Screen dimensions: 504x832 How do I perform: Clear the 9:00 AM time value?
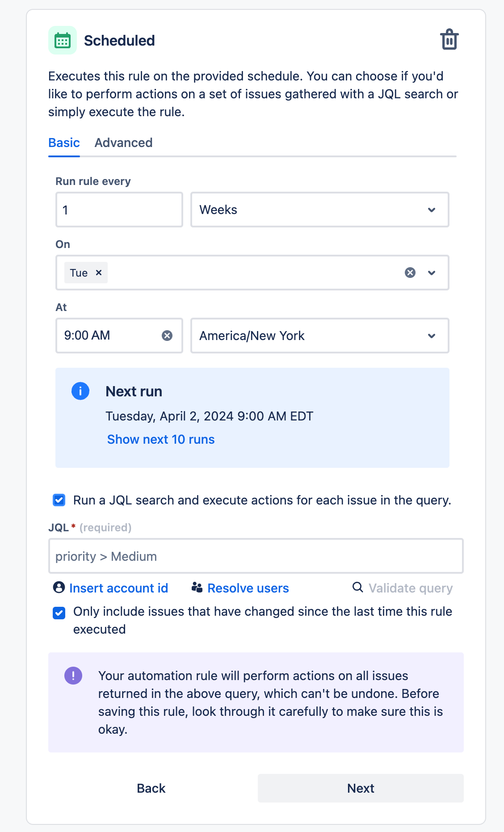point(167,336)
